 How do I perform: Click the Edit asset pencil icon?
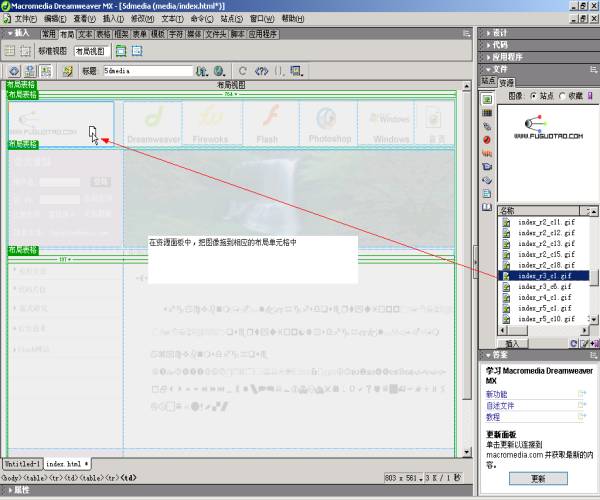click(x=584, y=344)
